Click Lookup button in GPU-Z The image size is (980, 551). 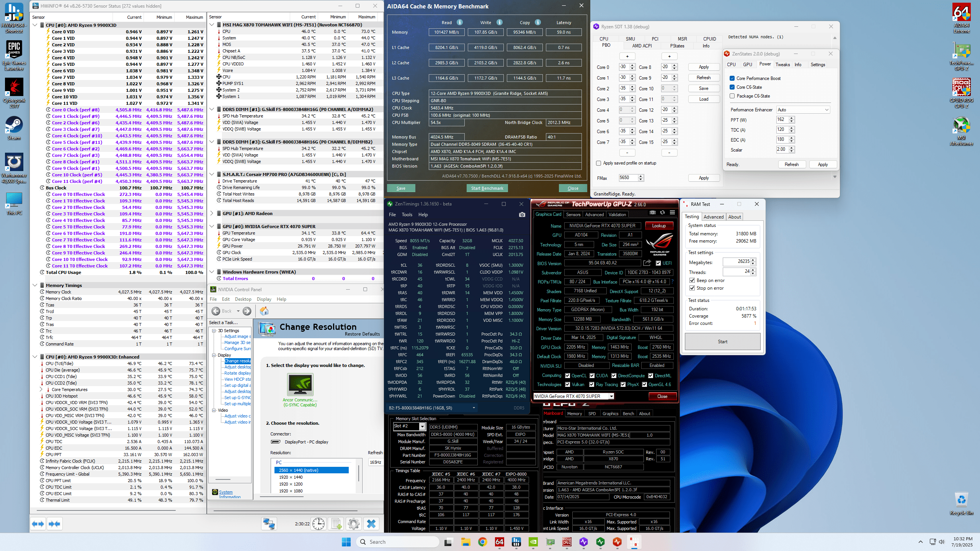[x=659, y=226]
